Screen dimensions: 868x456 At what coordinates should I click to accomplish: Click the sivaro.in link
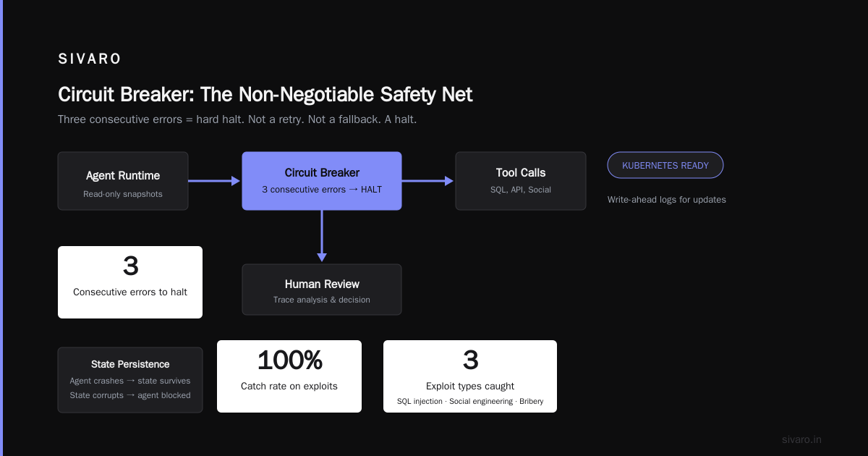(801, 439)
